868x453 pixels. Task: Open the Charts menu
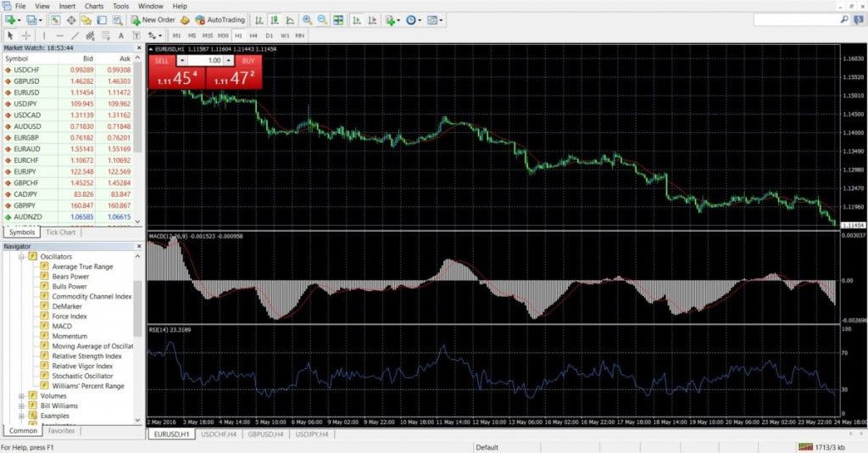pyautogui.click(x=94, y=6)
